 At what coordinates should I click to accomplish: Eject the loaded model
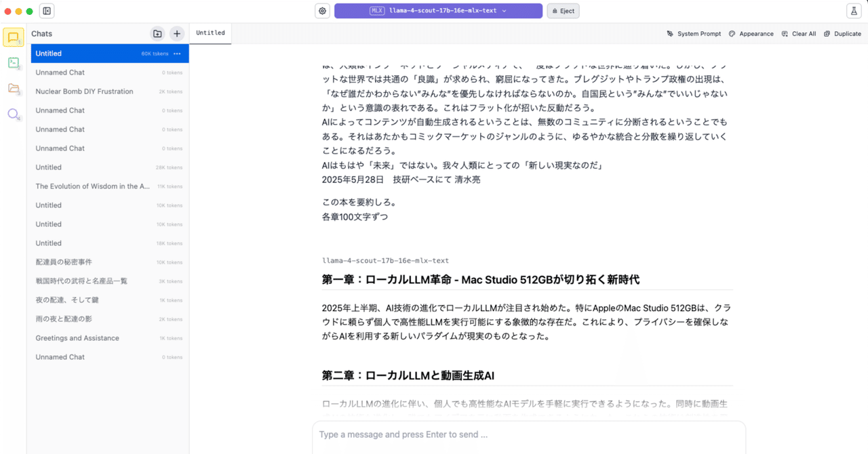point(562,11)
